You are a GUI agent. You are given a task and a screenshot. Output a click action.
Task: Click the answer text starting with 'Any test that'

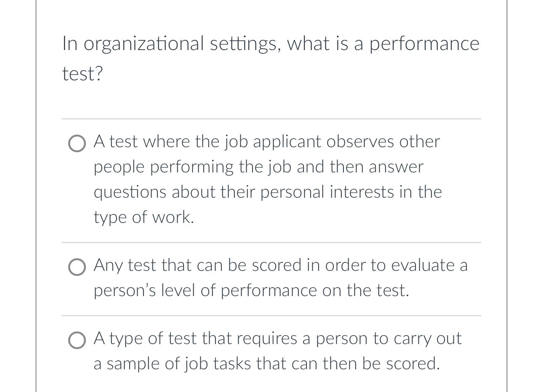click(280, 265)
